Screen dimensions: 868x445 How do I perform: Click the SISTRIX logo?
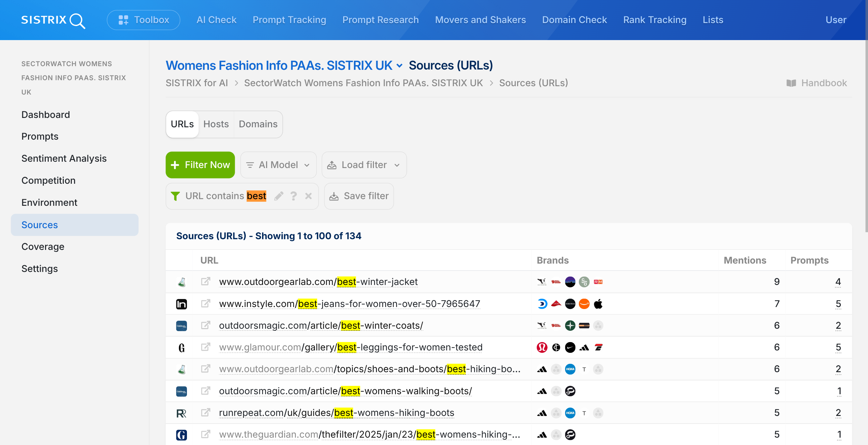(53, 20)
